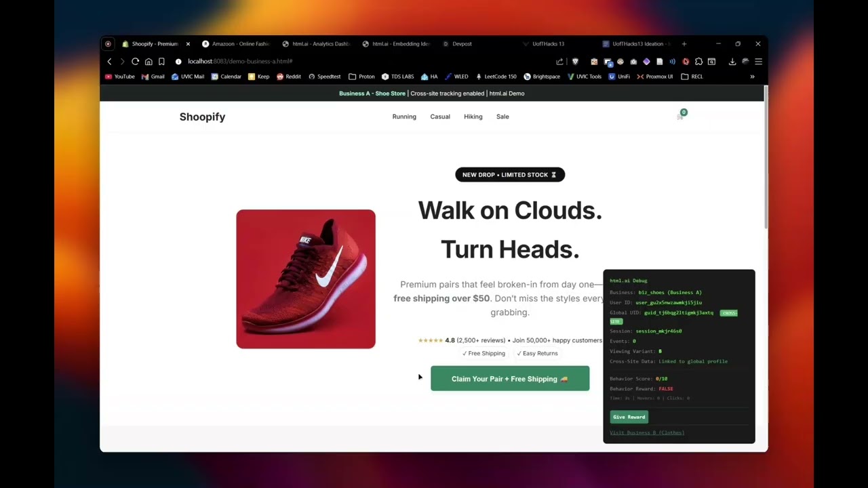Go to the browser home page

149,62
